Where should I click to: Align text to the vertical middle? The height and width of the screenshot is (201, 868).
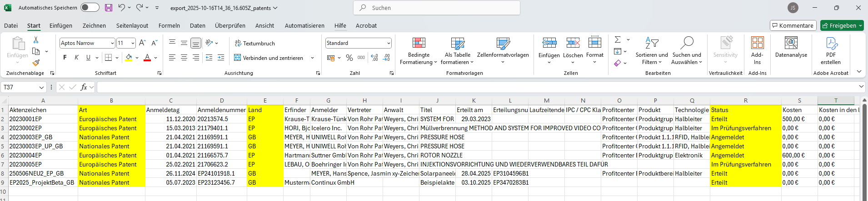(x=184, y=43)
